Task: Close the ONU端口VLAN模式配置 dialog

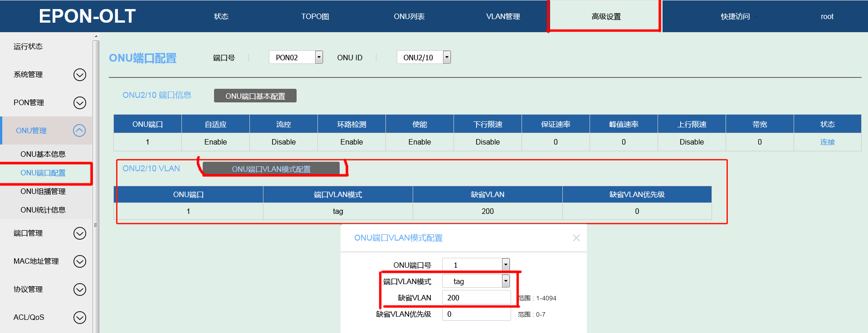Action: 576,238
